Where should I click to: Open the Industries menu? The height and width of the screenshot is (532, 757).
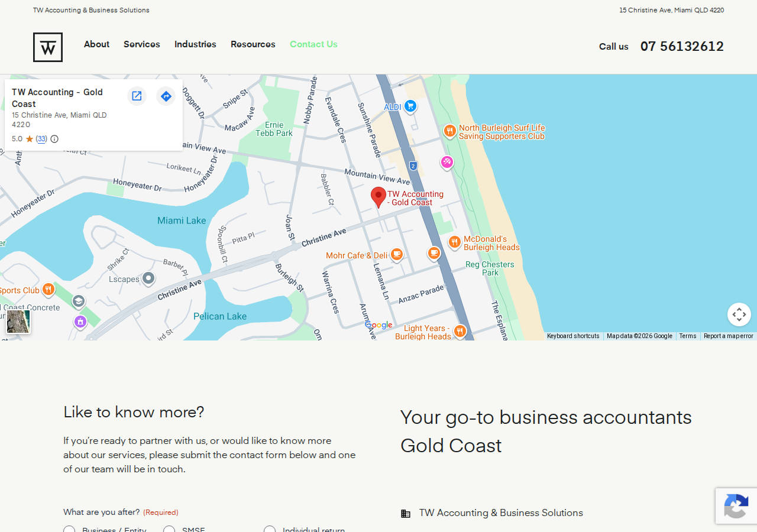point(195,44)
